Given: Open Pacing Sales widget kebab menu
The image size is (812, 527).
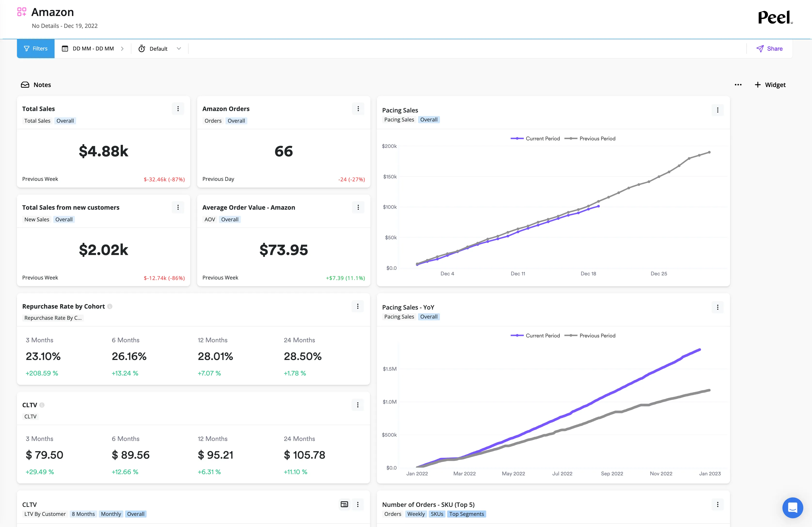Looking at the screenshot, I should click(x=717, y=110).
